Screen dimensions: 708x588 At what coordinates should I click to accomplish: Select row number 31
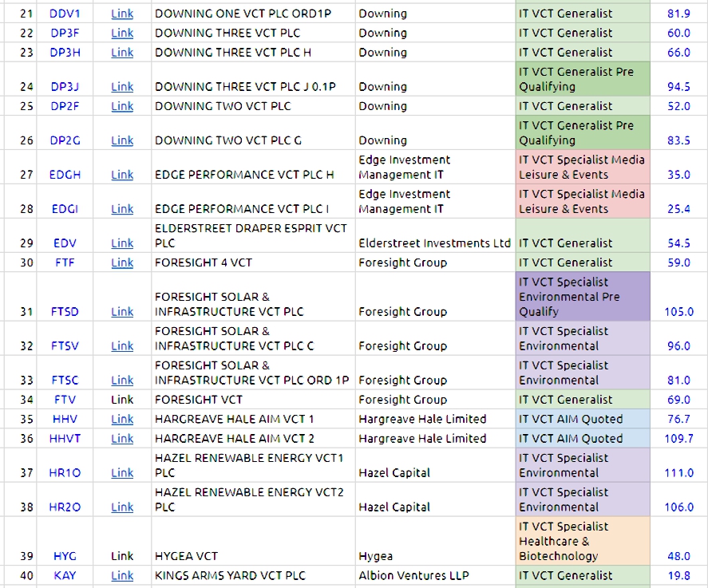[26, 312]
